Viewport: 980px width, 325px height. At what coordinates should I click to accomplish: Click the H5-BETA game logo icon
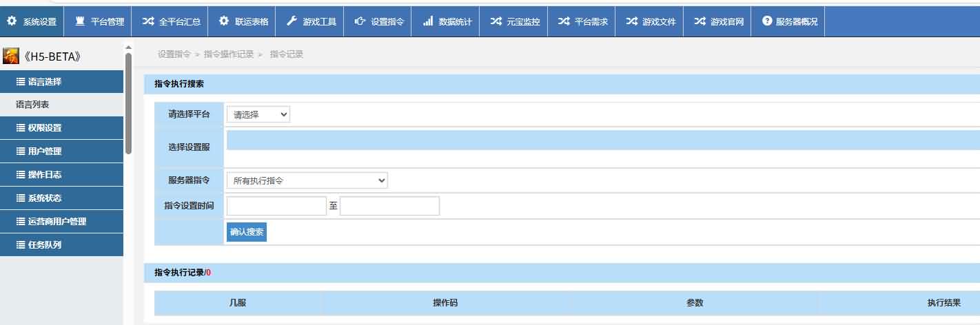coord(11,56)
